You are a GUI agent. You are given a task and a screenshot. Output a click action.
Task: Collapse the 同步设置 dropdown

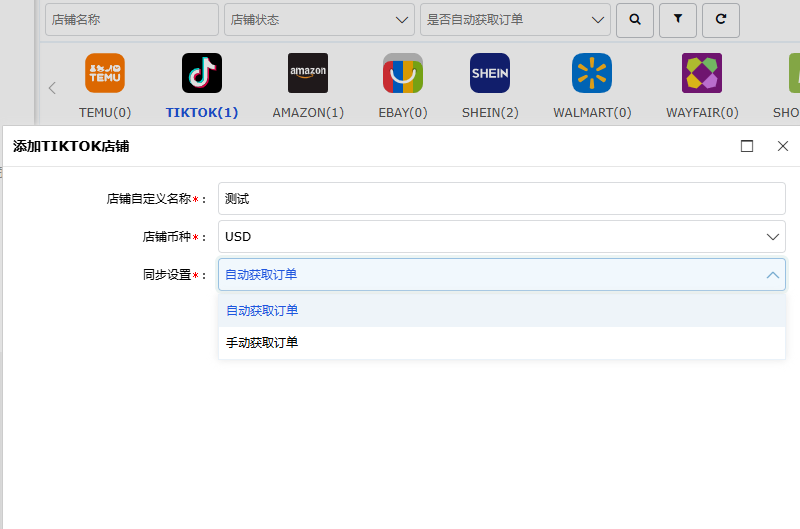click(502, 274)
